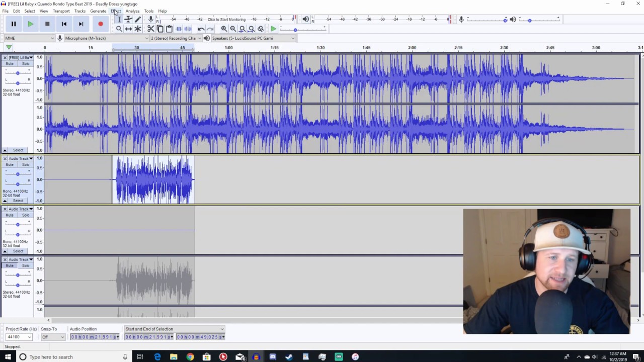This screenshot has width=644, height=362.
Task: Open the Project Rate 44100 dropdown
Action: point(19,337)
